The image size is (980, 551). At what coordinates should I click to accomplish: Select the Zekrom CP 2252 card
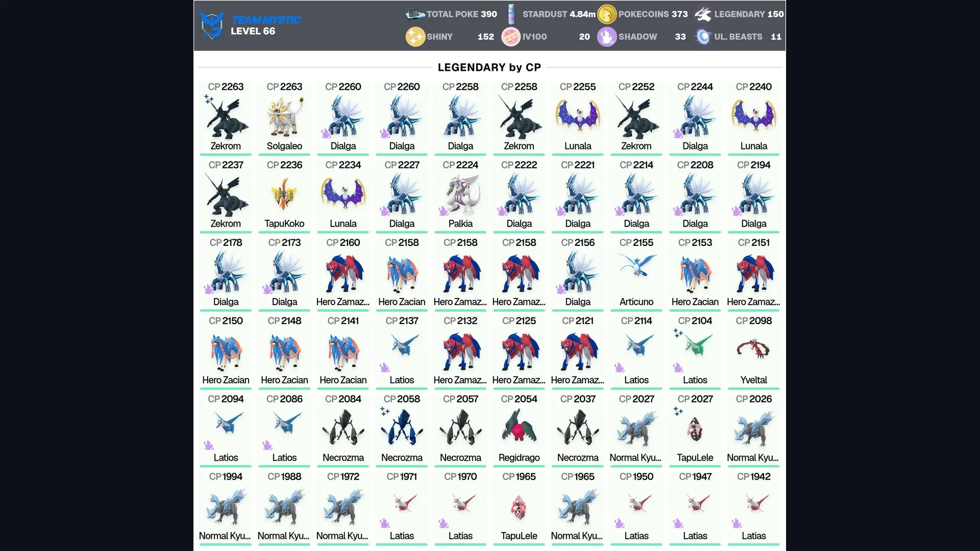point(636,117)
